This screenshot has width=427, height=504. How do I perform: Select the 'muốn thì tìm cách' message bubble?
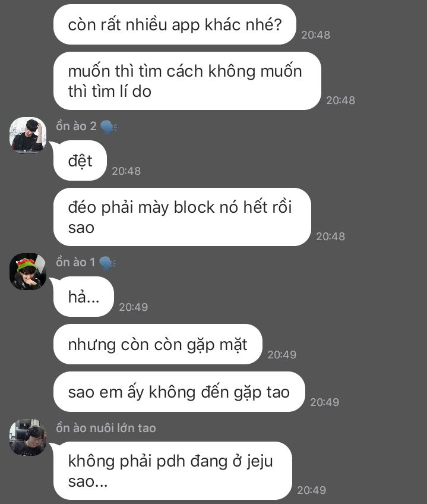coord(187,81)
